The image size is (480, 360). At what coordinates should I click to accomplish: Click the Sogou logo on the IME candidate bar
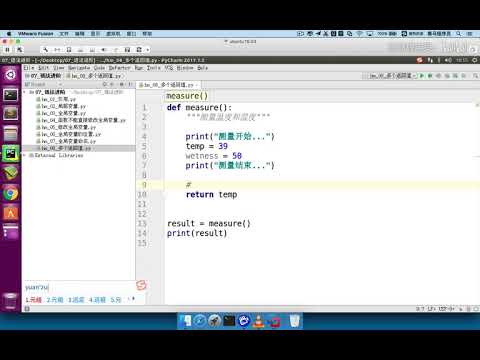pyautogui.click(x=141, y=285)
